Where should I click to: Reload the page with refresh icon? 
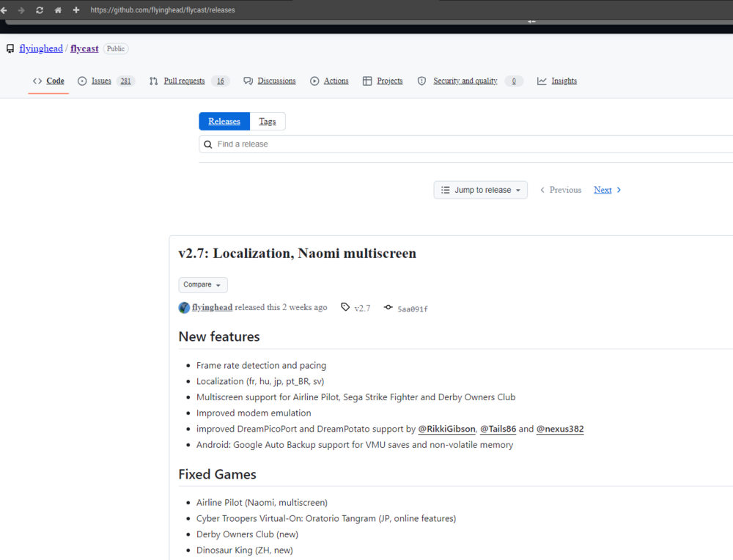[x=40, y=10]
